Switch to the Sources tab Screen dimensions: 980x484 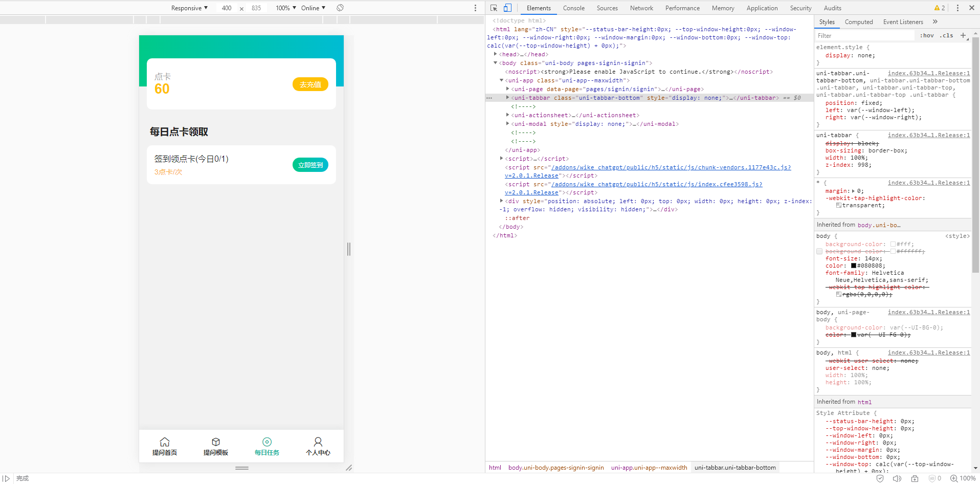[607, 8]
